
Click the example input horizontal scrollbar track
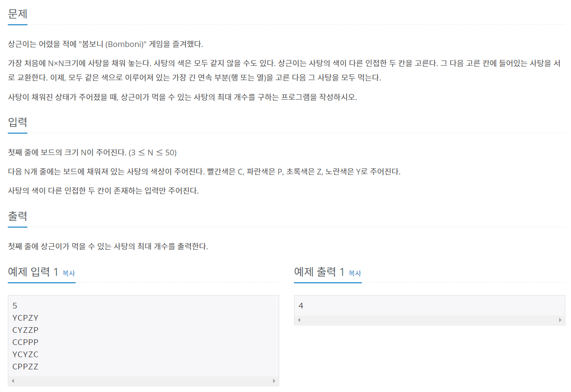click(143, 381)
